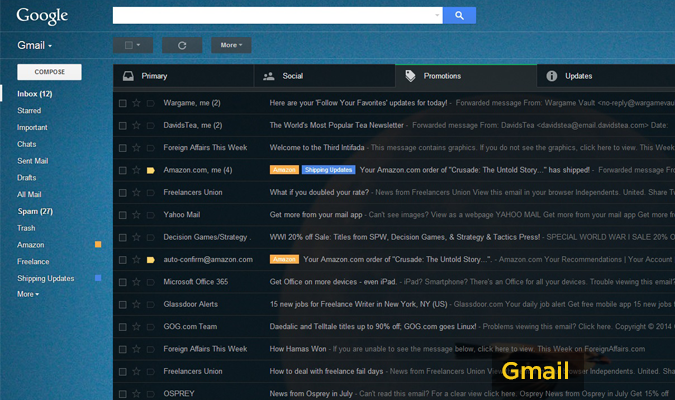Open the Trash folder
The width and height of the screenshot is (675, 400).
(x=26, y=228)
